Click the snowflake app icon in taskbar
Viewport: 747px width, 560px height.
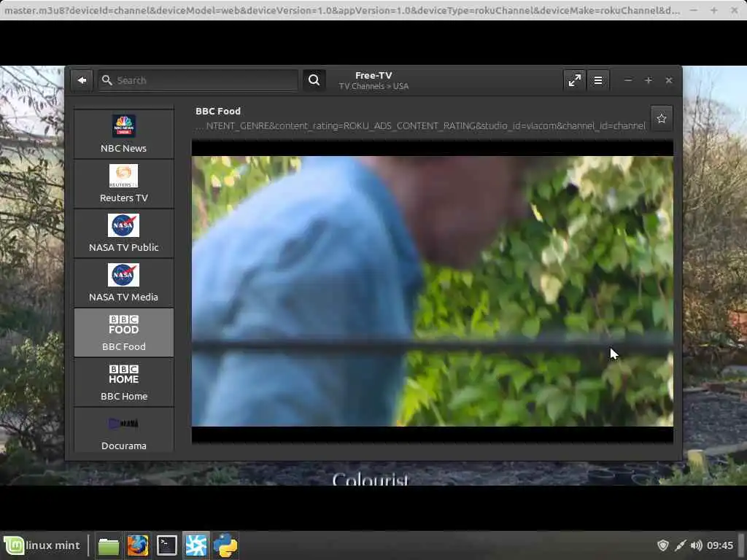tap(196, 545)
